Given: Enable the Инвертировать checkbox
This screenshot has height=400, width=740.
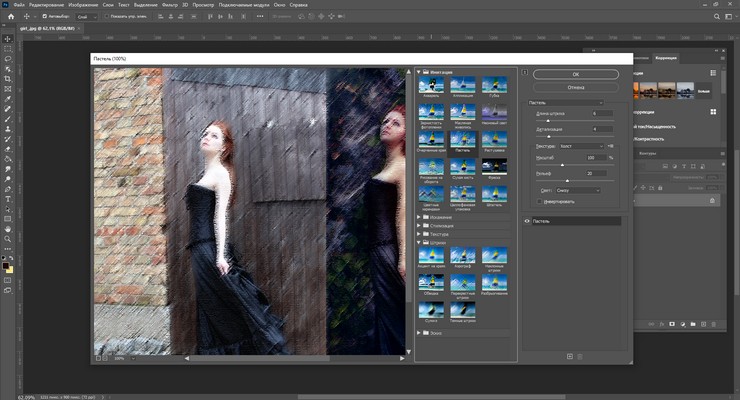Looking at the screenshot, I should [541, 201].
